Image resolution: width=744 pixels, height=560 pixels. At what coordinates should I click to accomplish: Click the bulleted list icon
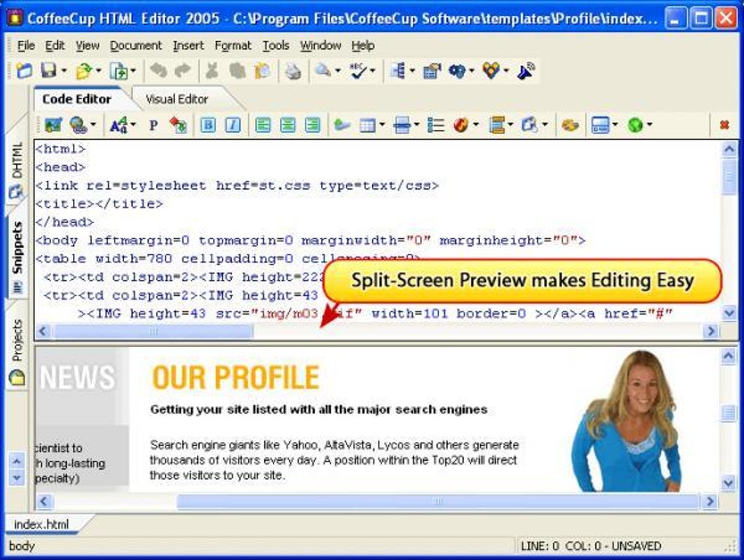pyautogui.click(x=435, y=125)
